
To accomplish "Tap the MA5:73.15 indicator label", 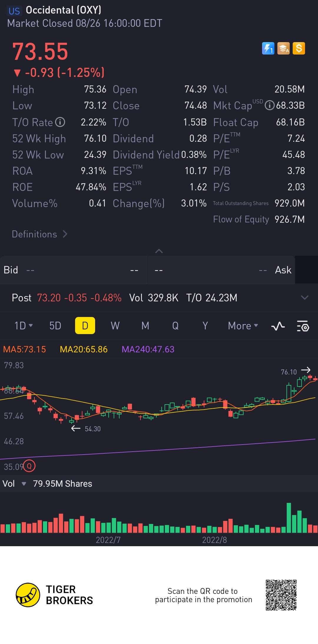I will tap(24, 349).
